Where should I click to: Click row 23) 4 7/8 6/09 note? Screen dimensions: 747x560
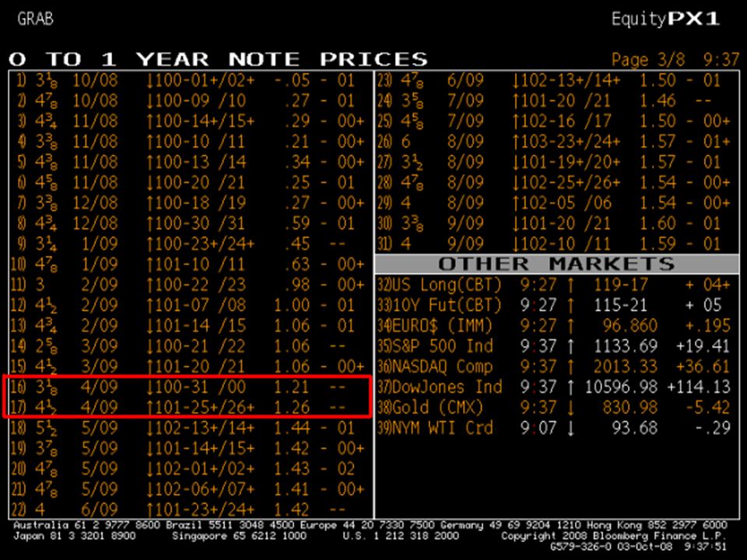(x=556, y=80)
